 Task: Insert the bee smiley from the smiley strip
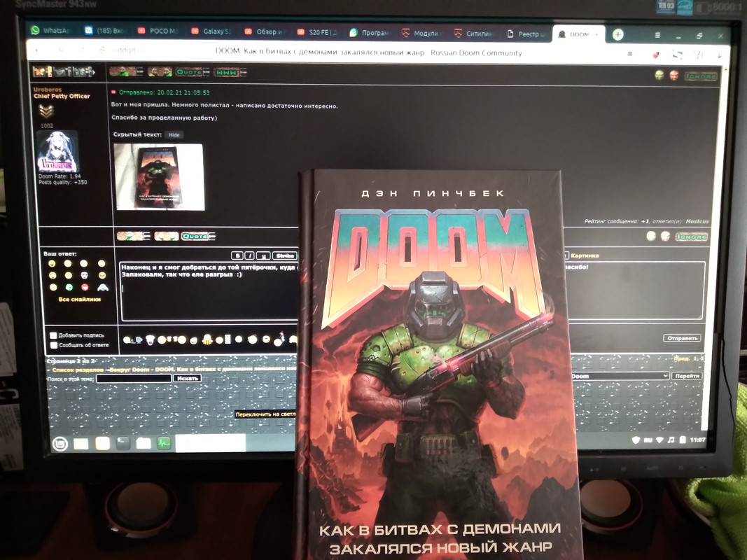[207, 339]
